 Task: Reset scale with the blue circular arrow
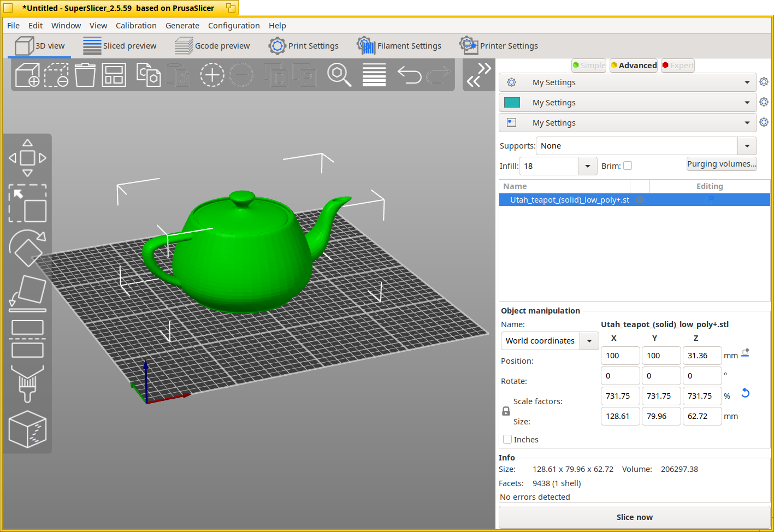coord(745,393)
